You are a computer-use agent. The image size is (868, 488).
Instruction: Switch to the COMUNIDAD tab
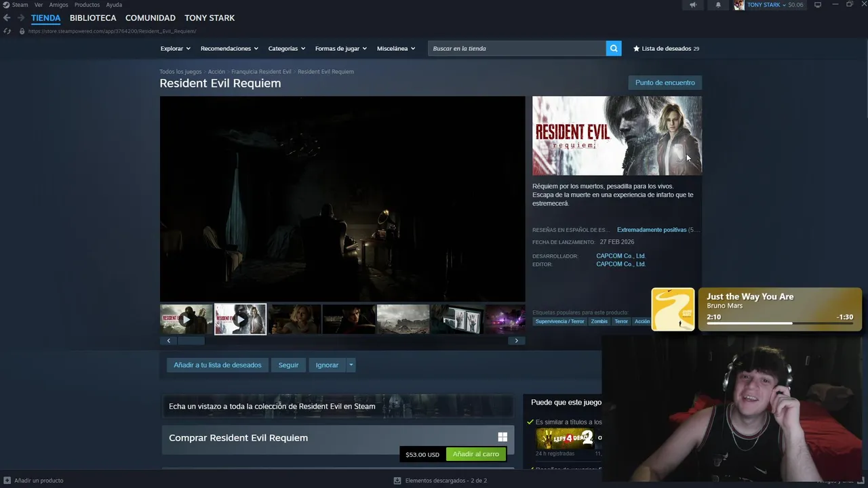(x=151, y=18)
